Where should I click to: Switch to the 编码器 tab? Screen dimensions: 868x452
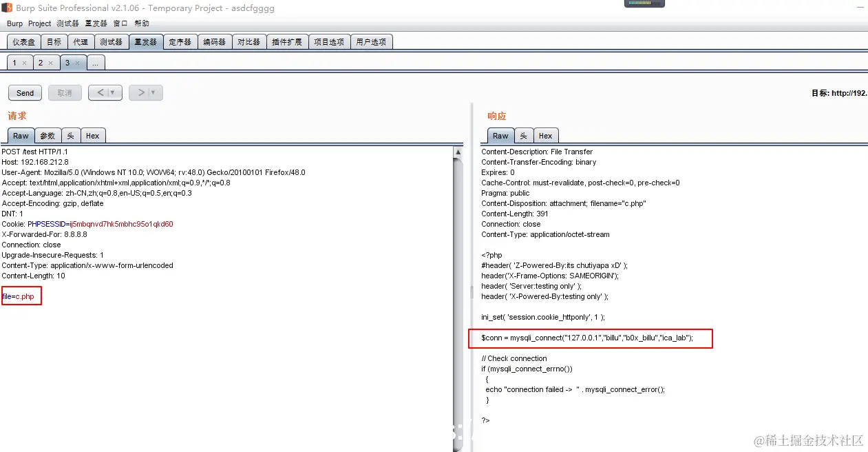[x=214, y=42]
